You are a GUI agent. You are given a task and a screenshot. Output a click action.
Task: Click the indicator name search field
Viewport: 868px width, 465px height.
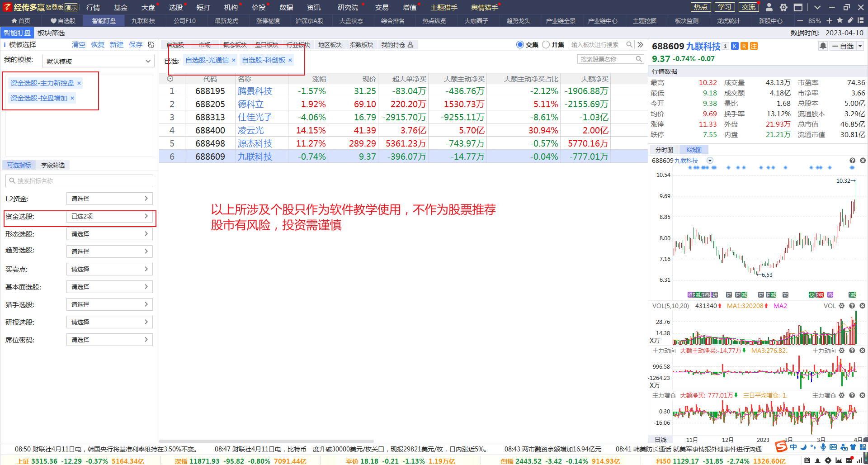79,181
